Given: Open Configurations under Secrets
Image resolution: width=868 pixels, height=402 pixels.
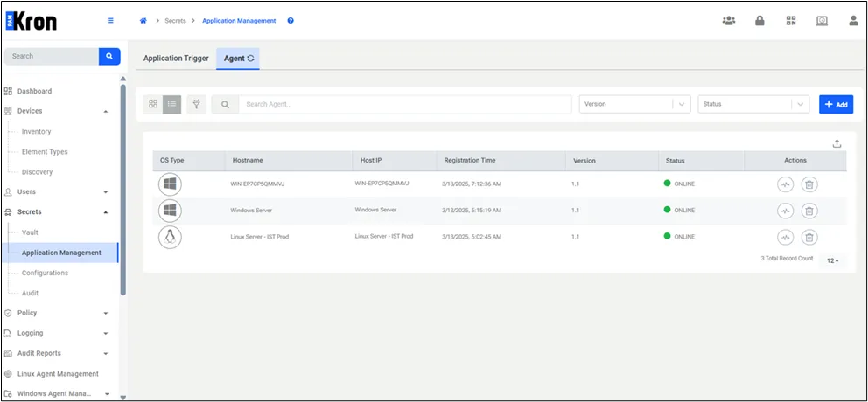Looking at the screenshot, I should (45, 274).
